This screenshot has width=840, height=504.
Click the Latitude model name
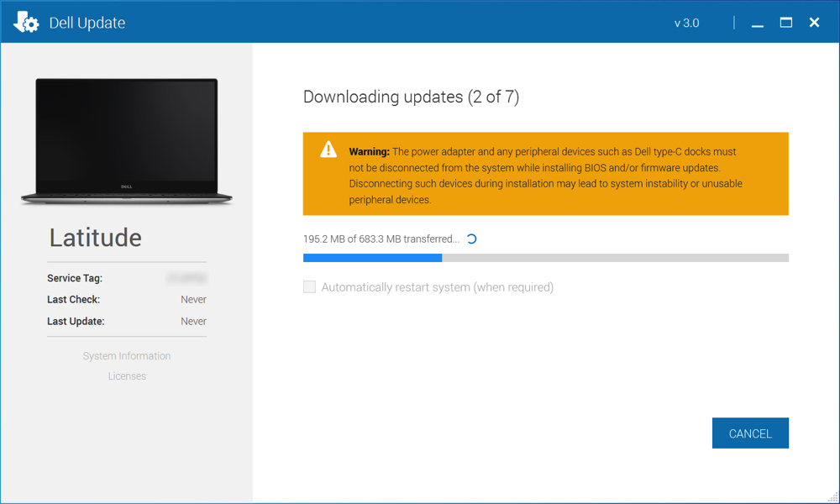click(x=96, y=237)
